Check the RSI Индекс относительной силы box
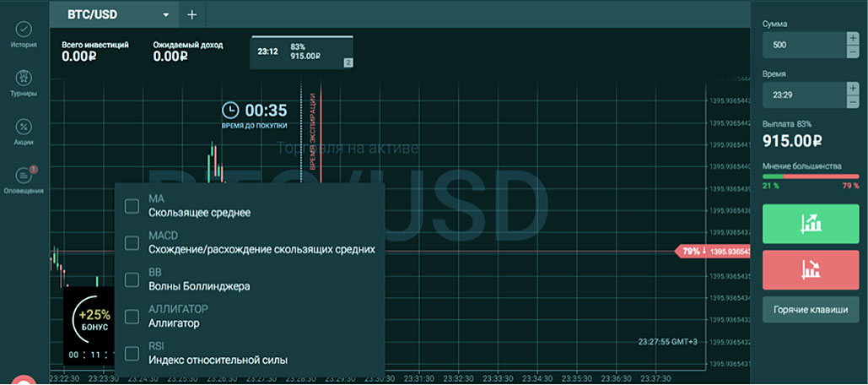 (132, 353)
